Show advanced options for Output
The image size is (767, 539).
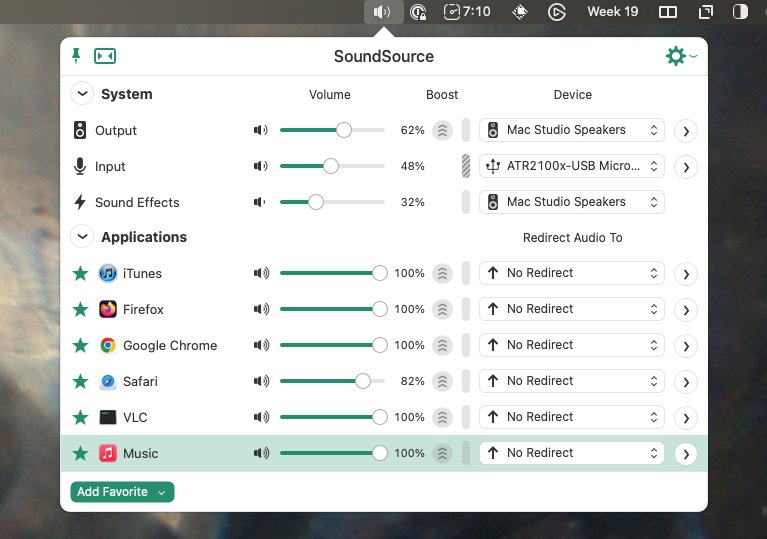[686, 131]
